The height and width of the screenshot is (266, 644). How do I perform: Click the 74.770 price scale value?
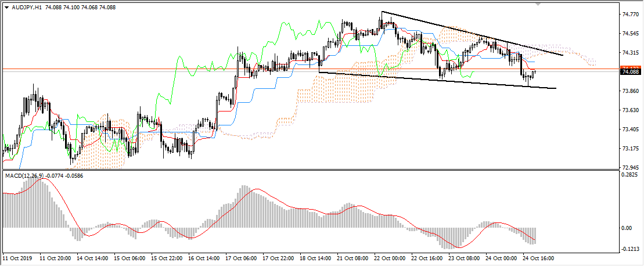631,14
